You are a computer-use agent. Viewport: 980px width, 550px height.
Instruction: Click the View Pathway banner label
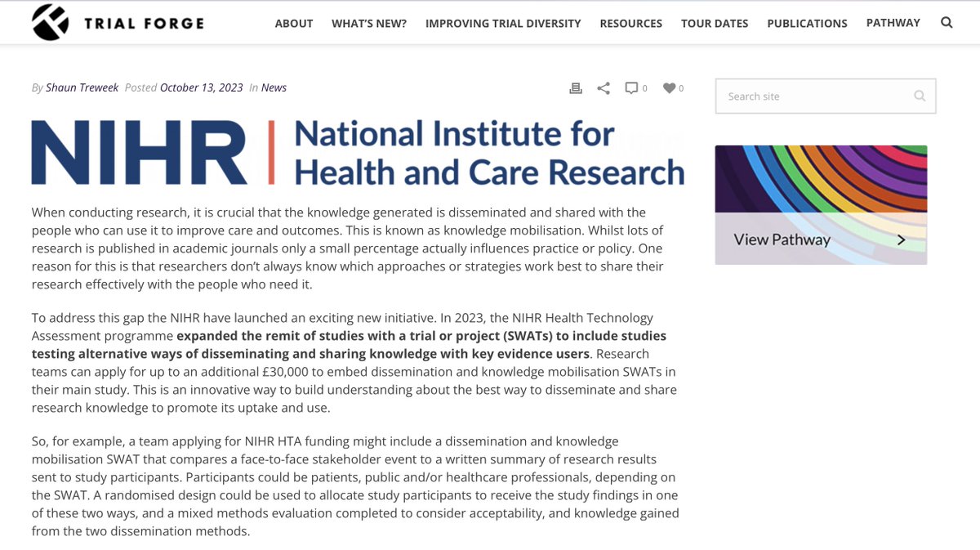coord(782,239)
